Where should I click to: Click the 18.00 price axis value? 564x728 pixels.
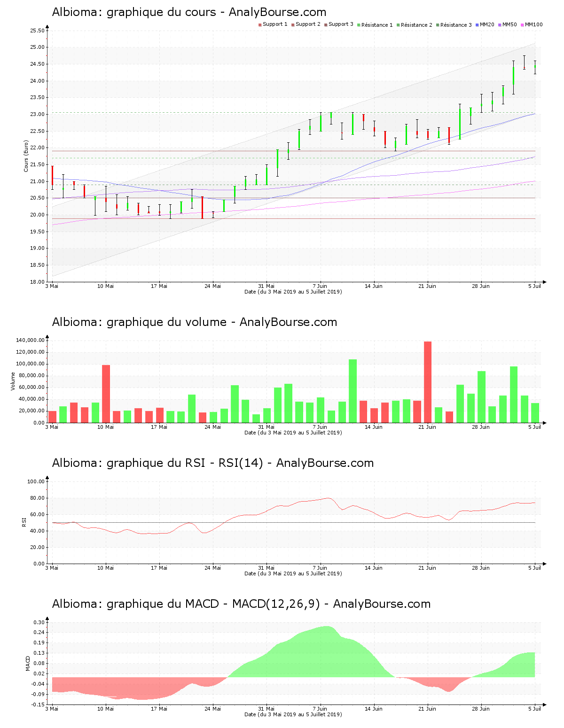[37, 282]
